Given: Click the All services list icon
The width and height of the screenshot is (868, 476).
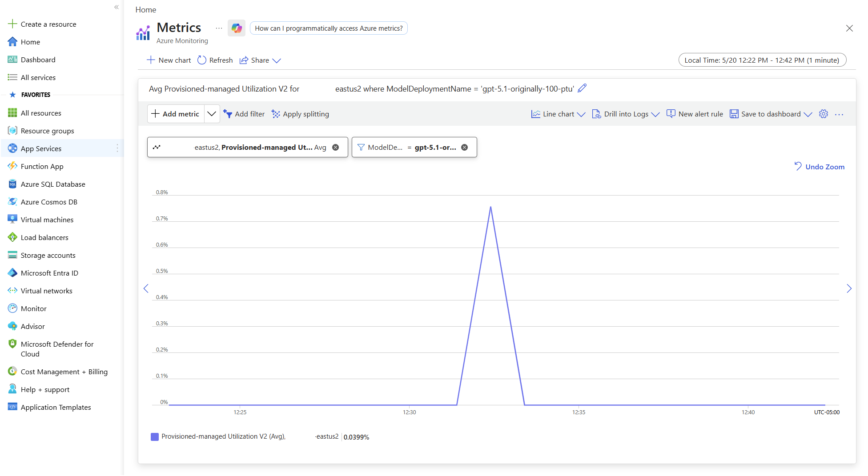Looking at the screenshot, I should [12, 77].
